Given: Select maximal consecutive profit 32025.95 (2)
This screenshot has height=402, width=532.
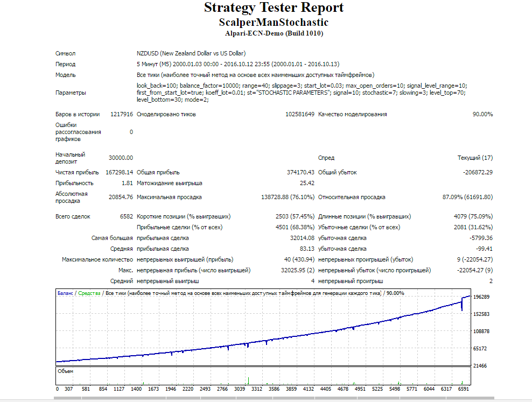Looking at the screenshot, I should 298,270.
